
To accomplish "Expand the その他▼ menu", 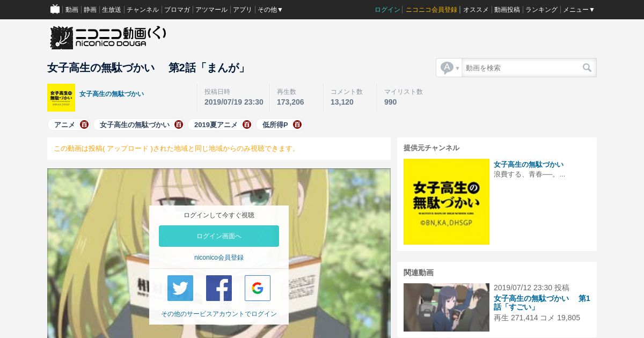I will click(270, 10).
